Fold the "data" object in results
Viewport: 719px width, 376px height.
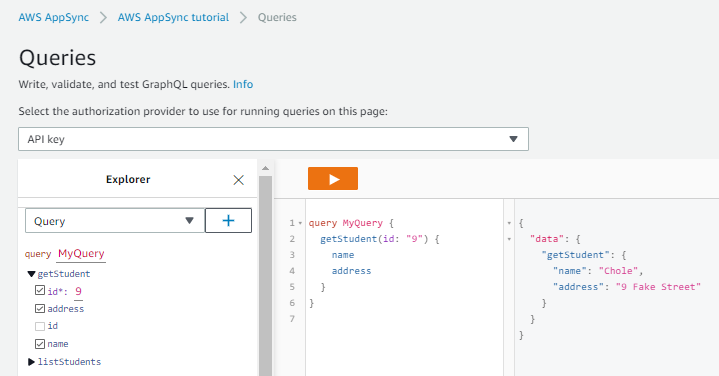click(509, 239)
